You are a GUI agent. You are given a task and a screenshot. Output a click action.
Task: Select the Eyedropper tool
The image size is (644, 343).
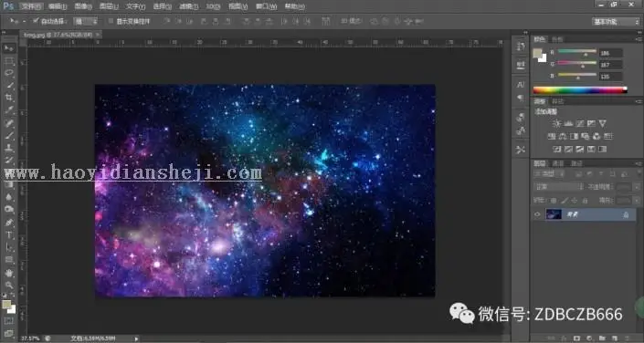(x=9, y=110)
